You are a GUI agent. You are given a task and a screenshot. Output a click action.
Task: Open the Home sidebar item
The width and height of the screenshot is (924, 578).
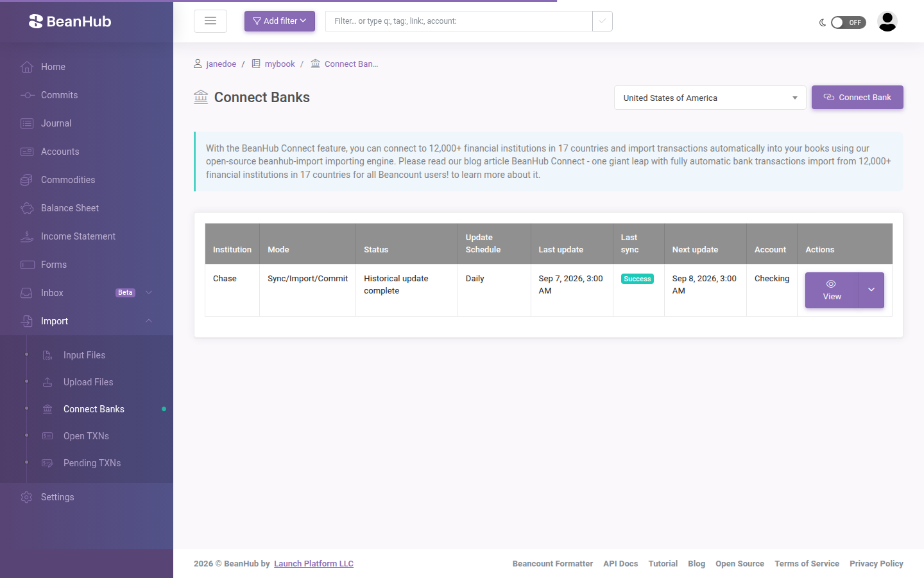[87, 67]
